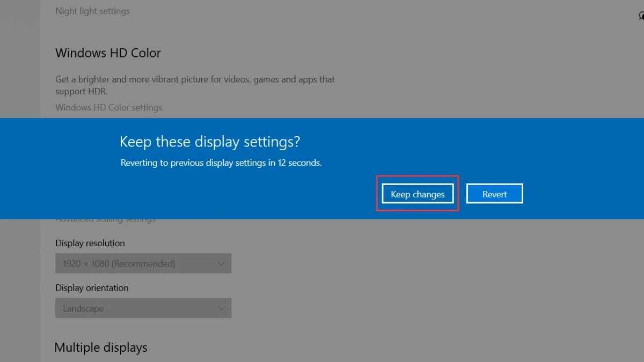Click the chevron arrow in the resolution box
Image resolution: width=644 pixels, height=362 pixels.
coord(222,264)
